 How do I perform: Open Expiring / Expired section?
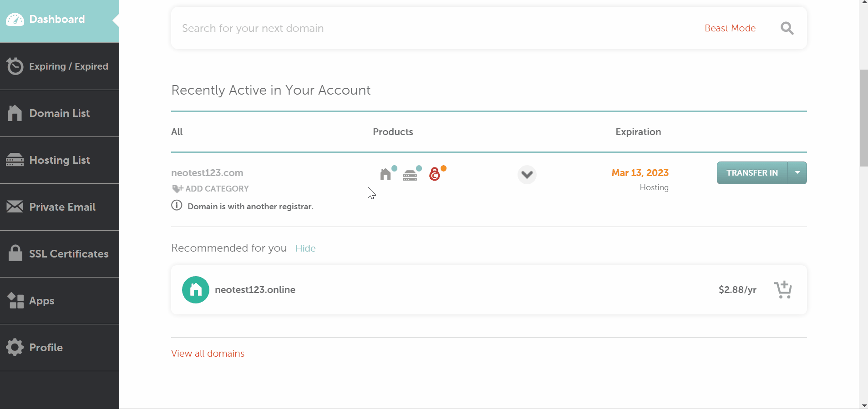click(x=60, y=66)
